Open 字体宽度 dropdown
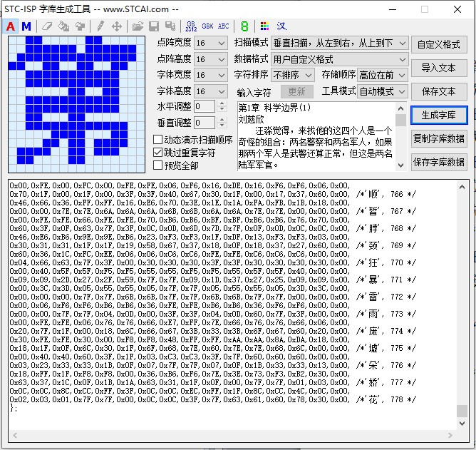The height and width of the screenshot is (450, 476). pyautogui.click(x=211, y=75)
